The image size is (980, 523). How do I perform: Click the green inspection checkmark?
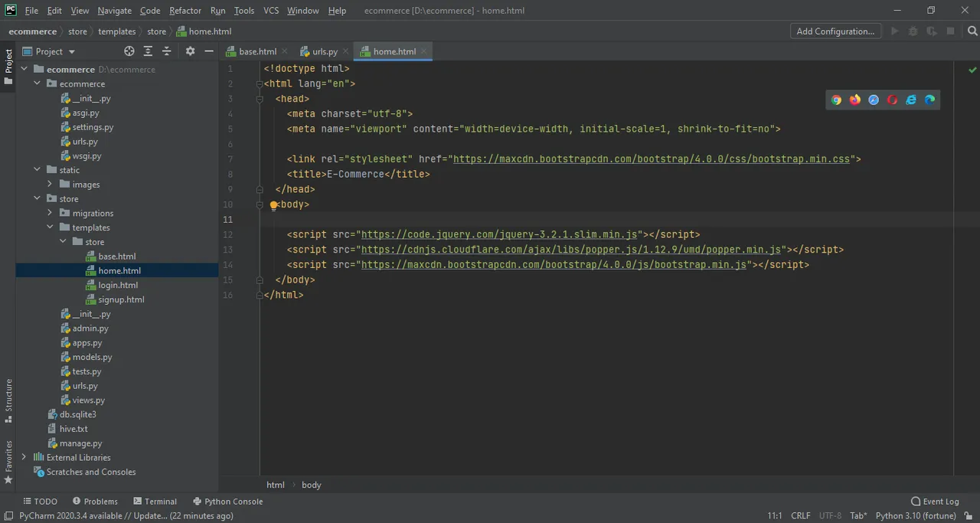click(x=972, y=70)
